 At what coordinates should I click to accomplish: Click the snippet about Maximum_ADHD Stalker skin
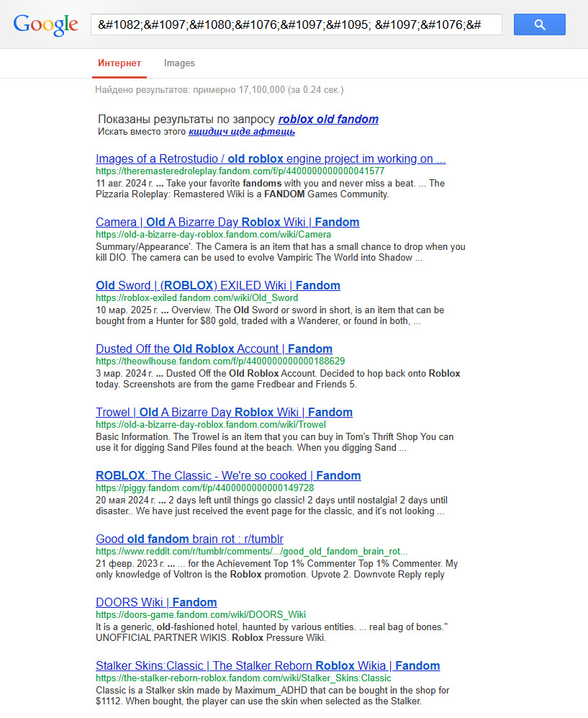click(272, 696)
